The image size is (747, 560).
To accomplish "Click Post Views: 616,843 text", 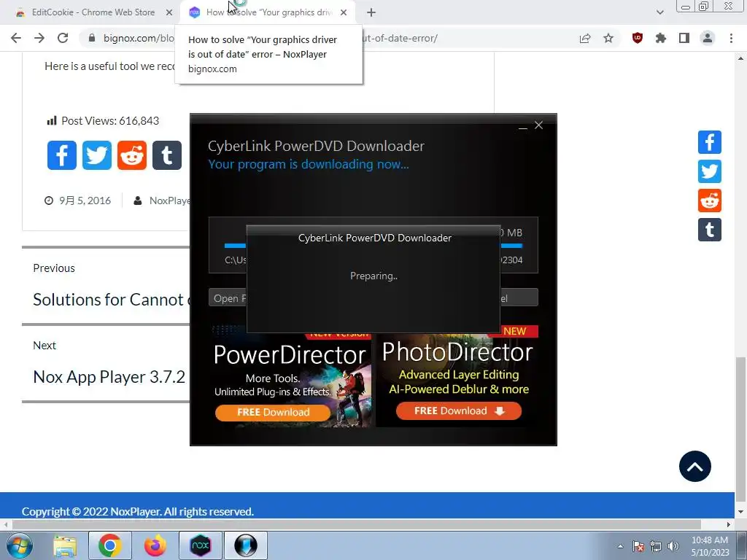I will (110, 121).
